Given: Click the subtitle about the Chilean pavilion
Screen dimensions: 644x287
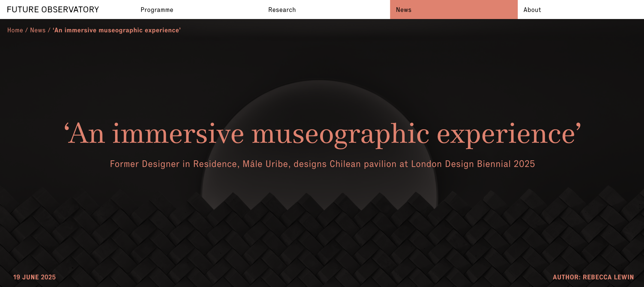Looking at the screenshot, I should (322, 164).
